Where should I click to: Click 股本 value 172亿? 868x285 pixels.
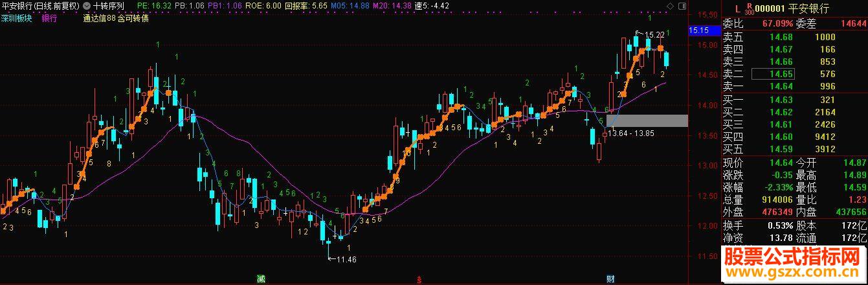coord(856,225)
